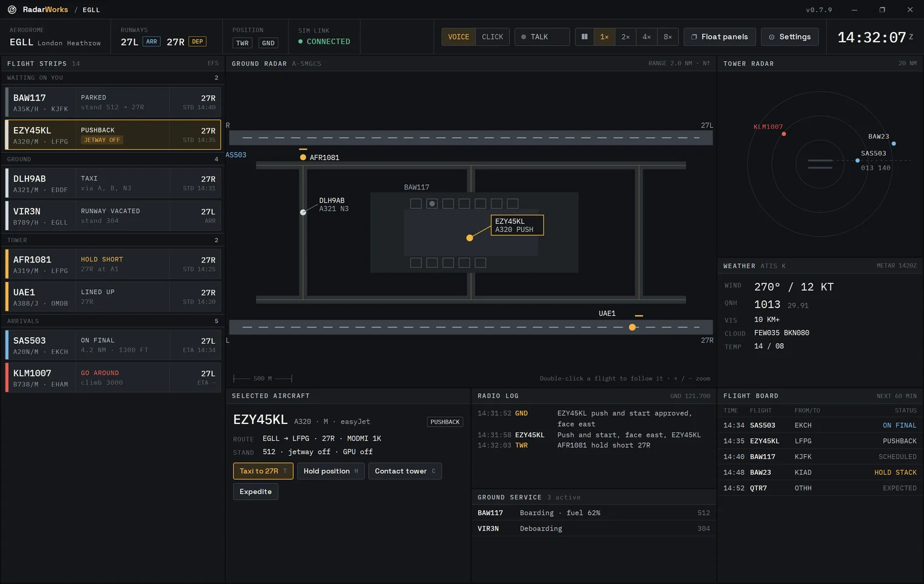Select UAE1 lined up strip
The image size is (924, 584).
coord(113,297)
